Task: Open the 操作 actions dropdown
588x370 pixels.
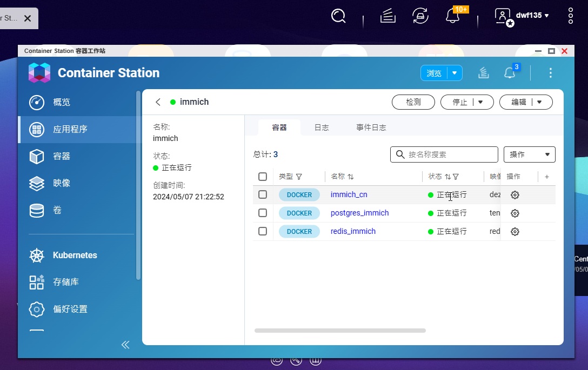Action: pos(529,154)
